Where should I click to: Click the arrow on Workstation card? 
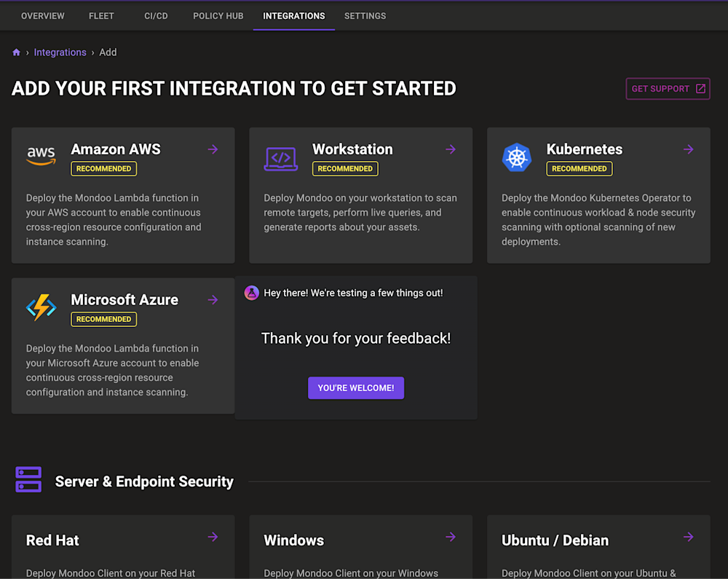pos(451,149)
